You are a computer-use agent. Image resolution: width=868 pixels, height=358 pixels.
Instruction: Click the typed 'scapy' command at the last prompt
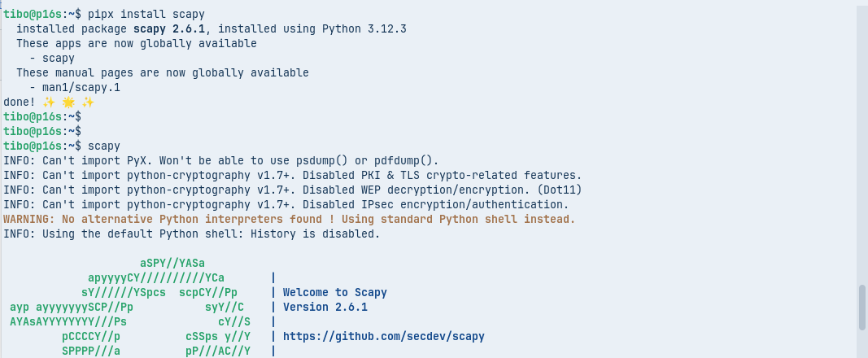(104, 146)
